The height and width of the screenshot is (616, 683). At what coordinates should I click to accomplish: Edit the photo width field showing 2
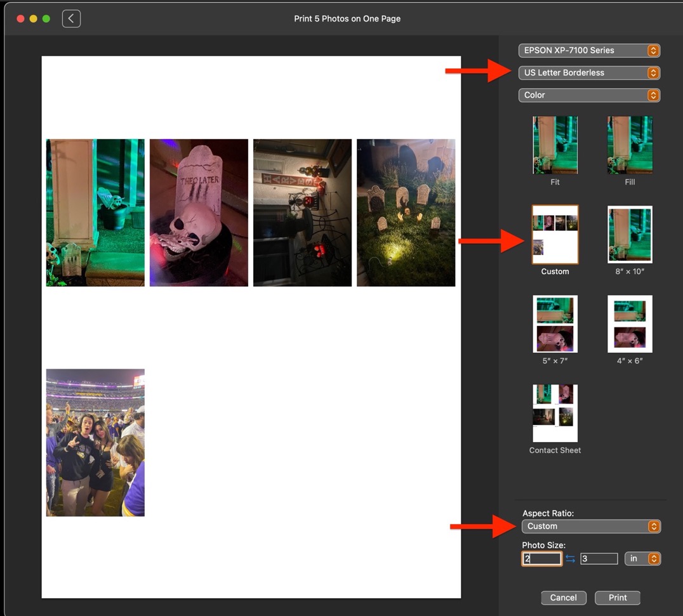coord(541,558)
